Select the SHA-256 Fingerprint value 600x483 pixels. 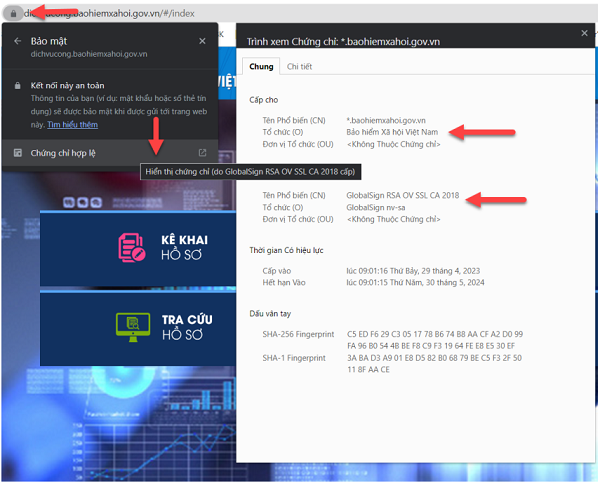[x=435, y=340]
